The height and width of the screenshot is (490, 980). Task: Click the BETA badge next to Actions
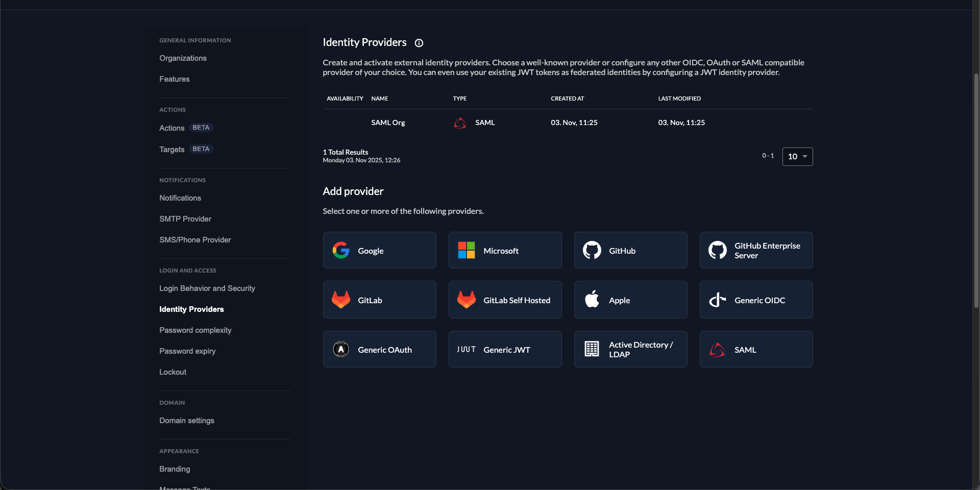click(x=201, y=128)
